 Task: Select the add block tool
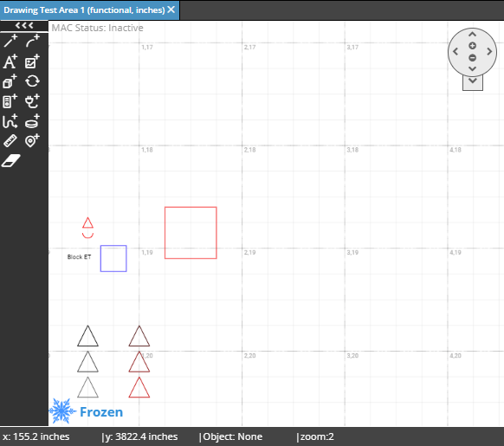coord(10,81)
